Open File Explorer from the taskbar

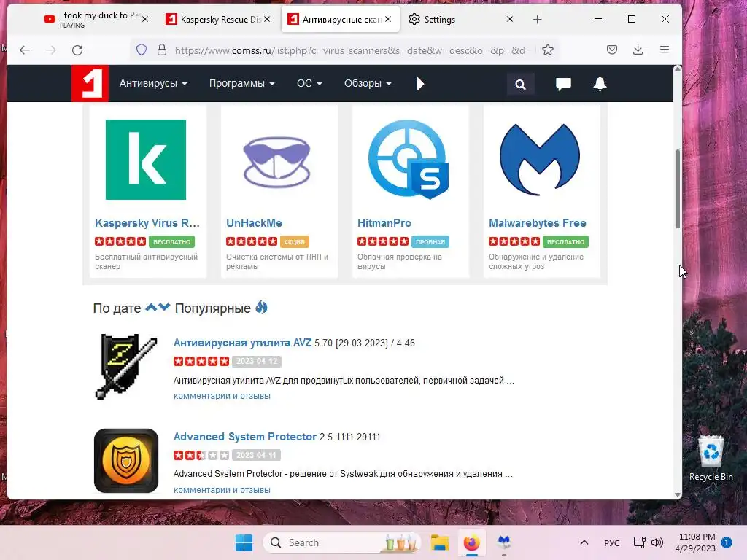coord(440,542)
